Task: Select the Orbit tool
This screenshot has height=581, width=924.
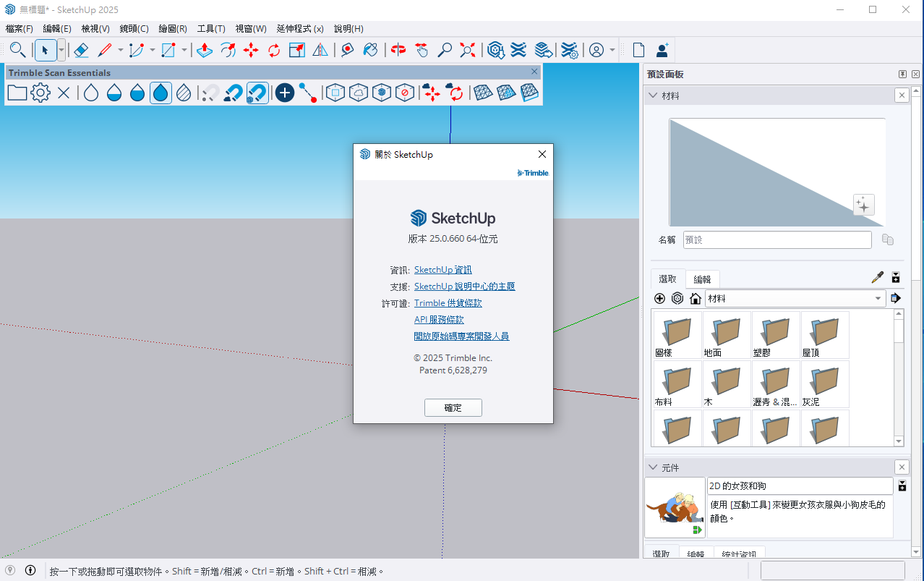Action: pyautogui.click(x=398, y=50)
